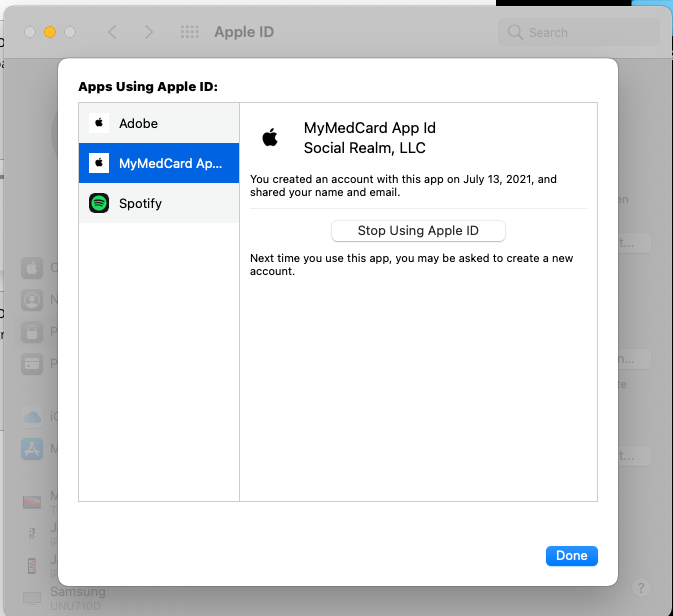
Task: Click the large Apple logo beside MyMedCard App Id
Action: tap(269, 137)
